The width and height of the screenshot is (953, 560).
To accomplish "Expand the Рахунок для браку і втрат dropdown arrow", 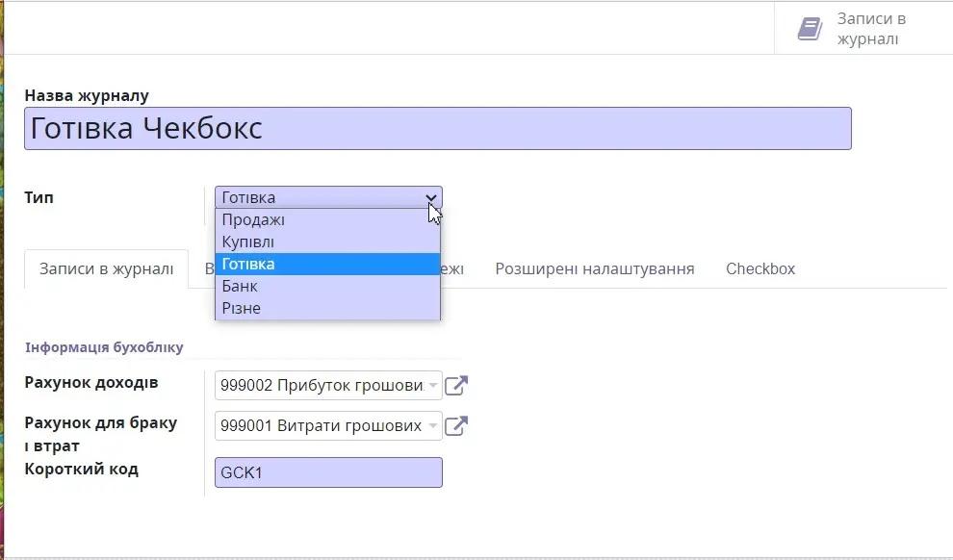I will tap(433, 425).
